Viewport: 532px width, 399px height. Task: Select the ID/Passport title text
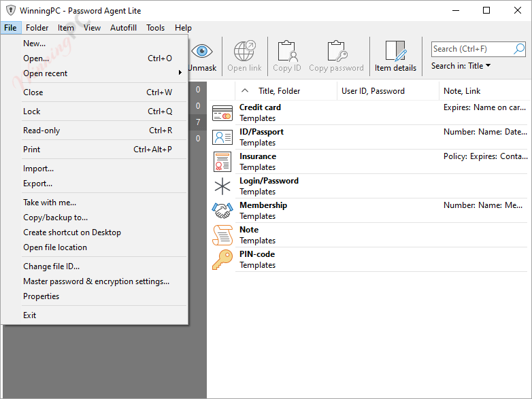click(x=261, y=132)
